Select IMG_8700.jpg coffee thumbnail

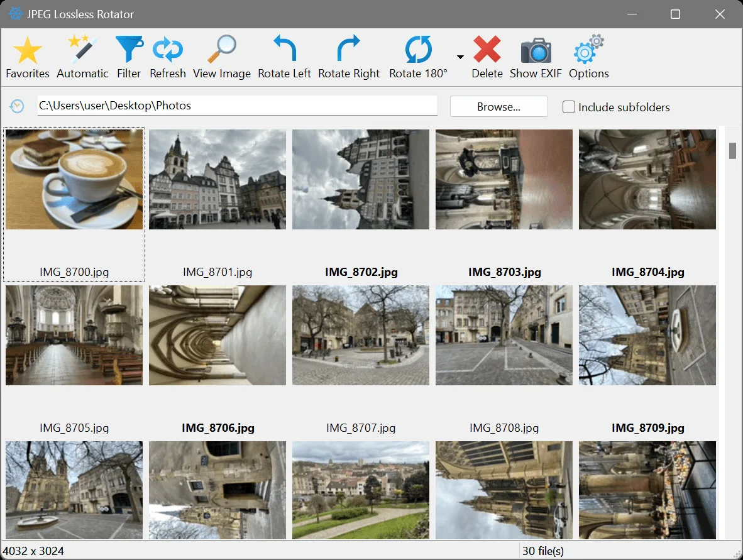(x=74, y=180)
